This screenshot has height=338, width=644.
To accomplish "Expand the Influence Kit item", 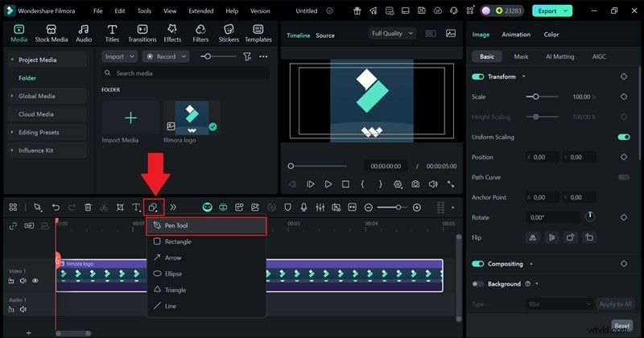I will click(x=12, y=150).
